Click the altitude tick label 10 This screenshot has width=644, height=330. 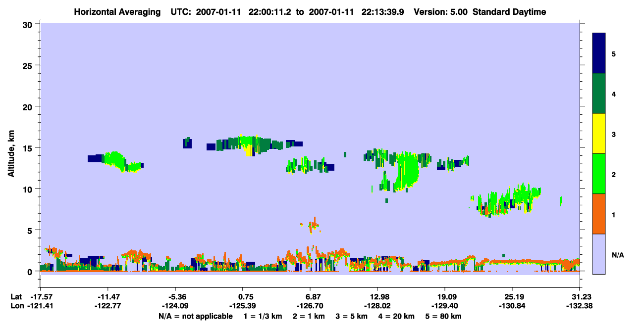point(29,189)
